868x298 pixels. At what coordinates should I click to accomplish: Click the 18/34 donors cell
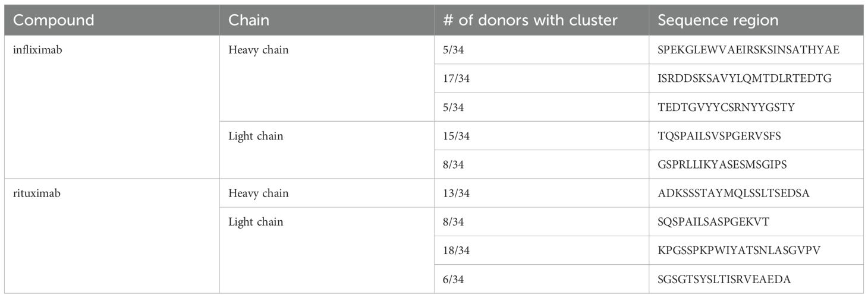[459, 250]
